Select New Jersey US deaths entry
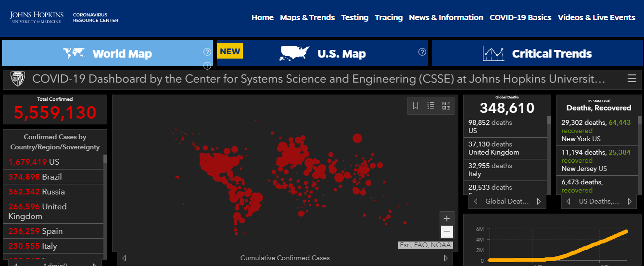 tap(597, 160)
